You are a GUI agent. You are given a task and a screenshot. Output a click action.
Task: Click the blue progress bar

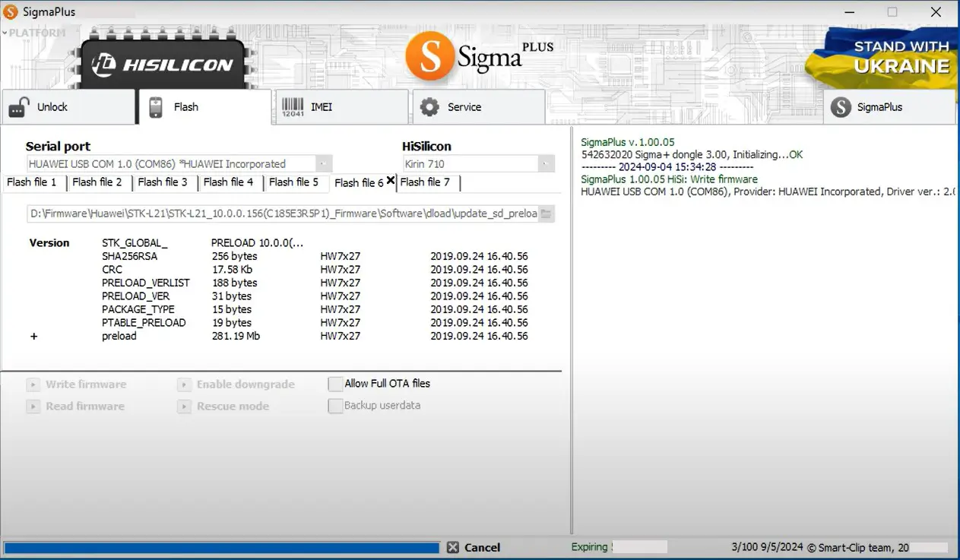[x=221, y=547]
